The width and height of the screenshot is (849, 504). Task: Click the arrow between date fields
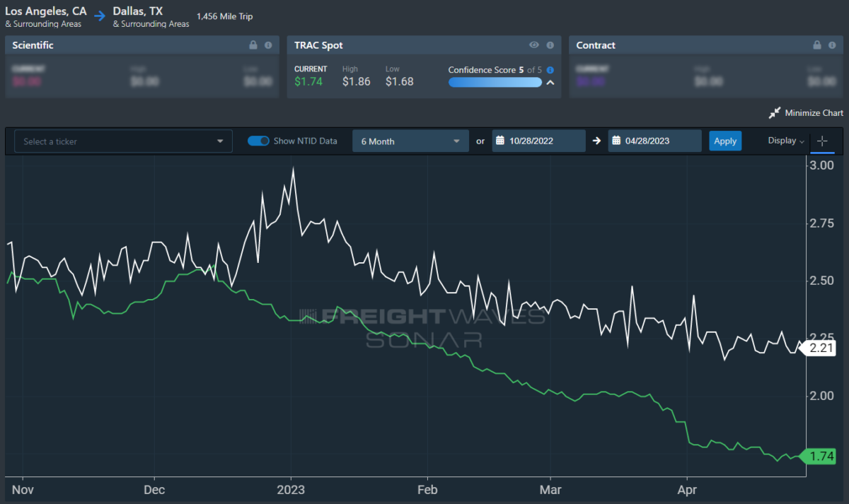click(596, 141)
